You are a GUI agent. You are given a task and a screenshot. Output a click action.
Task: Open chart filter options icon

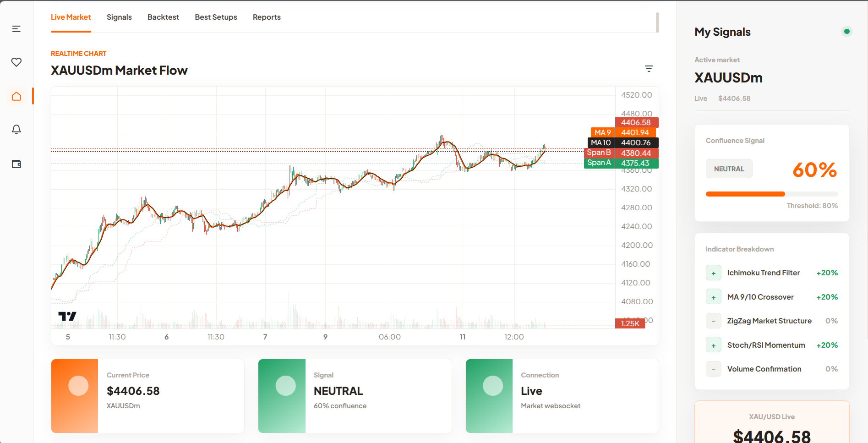pos(649,69)
